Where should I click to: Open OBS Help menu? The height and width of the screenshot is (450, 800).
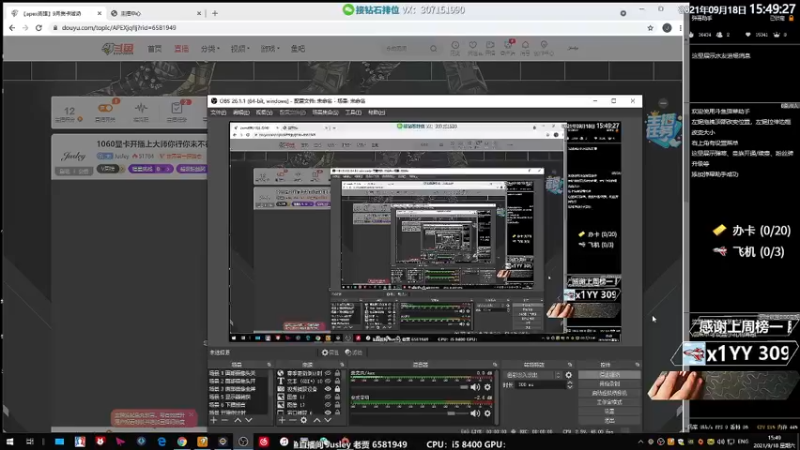coord(377,112)
